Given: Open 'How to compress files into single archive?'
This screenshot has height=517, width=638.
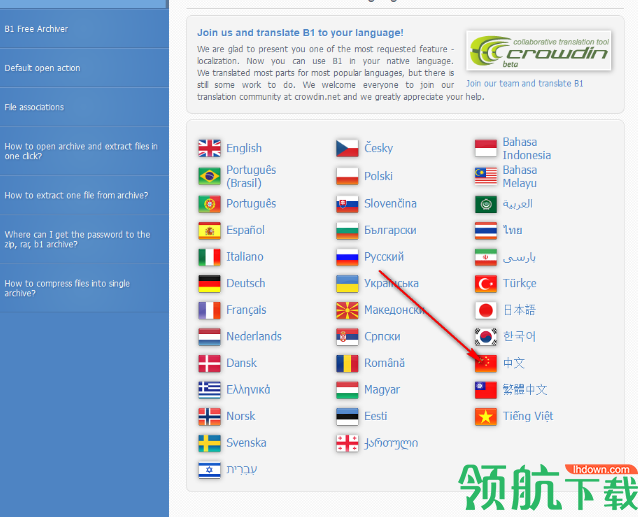Looking at the screenshot, I should tap(84, 288).
